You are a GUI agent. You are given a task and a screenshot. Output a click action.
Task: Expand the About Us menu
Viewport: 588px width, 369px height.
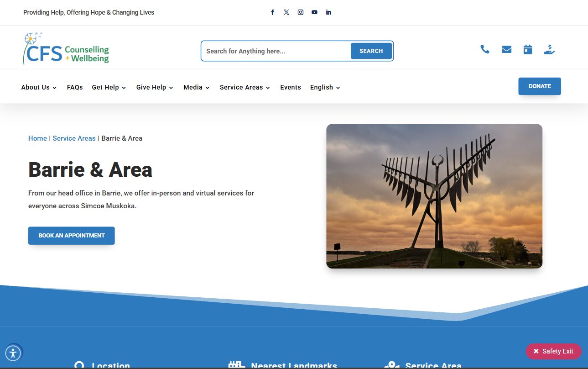pyautogui.click(x=39, y=87)
